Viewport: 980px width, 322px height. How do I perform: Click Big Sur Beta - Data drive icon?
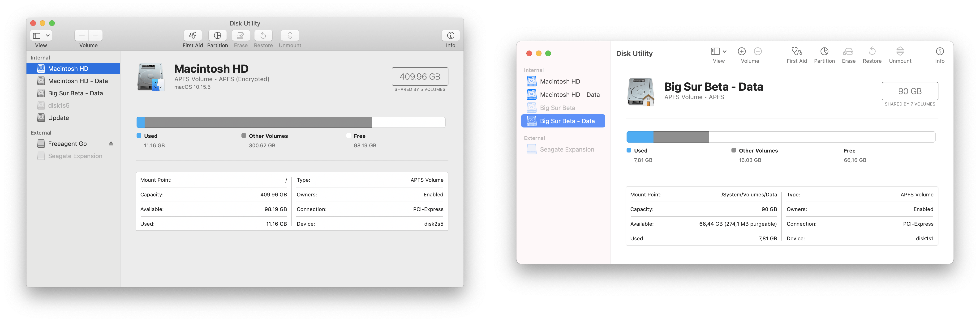[641, 92]
